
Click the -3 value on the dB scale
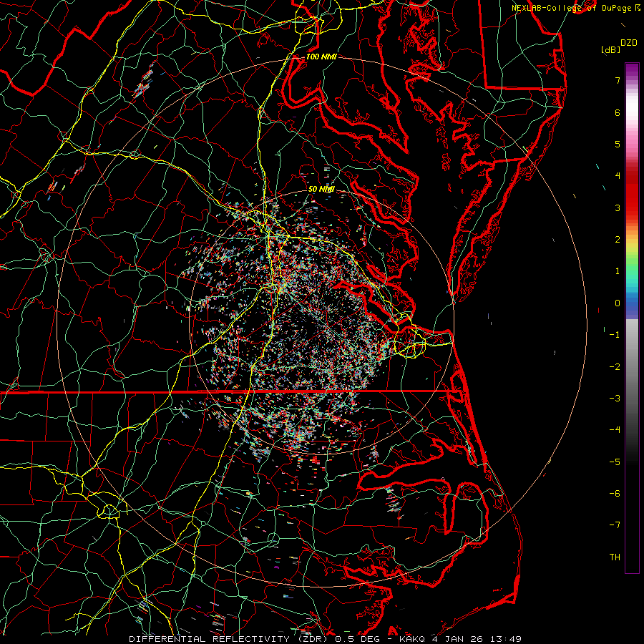pyautogui.click(x=615, y=399)
